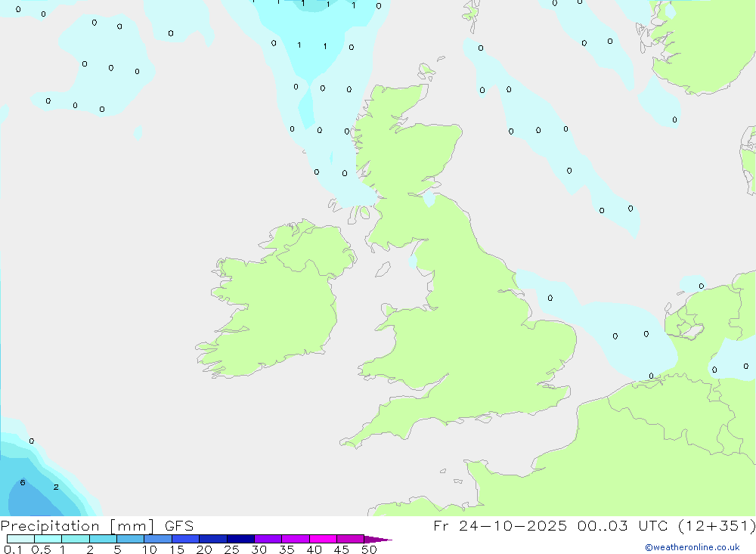Pick the 2–5 mm legend color swatch
756x554 pixels.
pyautogui.click(x=103, y=539)
